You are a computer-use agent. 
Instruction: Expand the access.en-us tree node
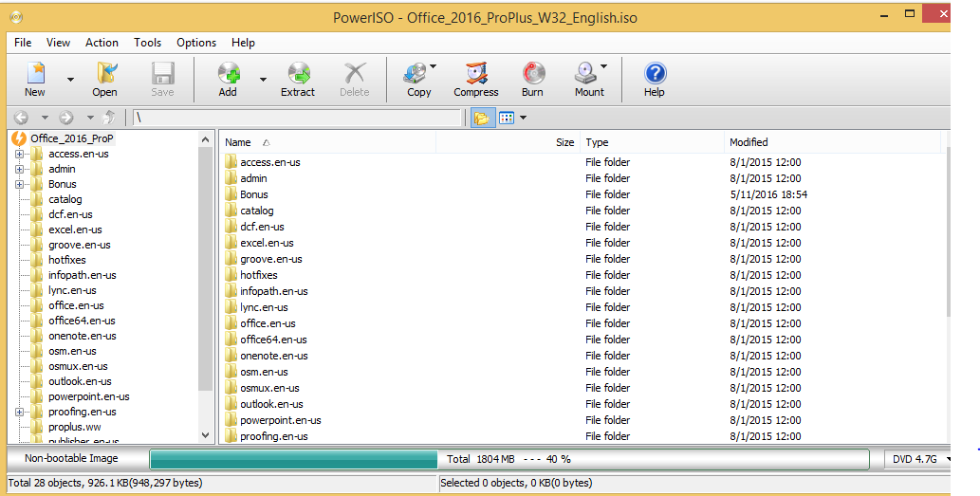coord(19,154)
